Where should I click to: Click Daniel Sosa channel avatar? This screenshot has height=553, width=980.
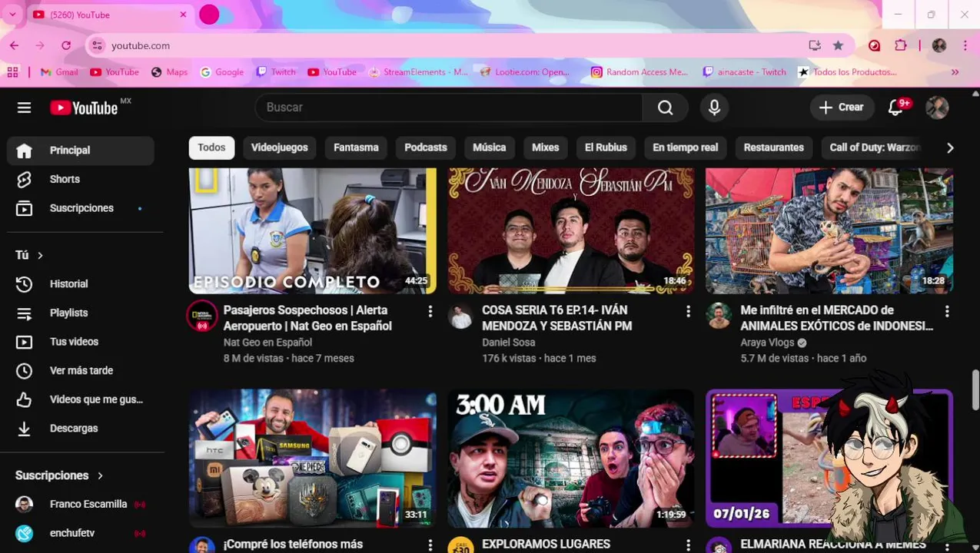click(460, 316)
